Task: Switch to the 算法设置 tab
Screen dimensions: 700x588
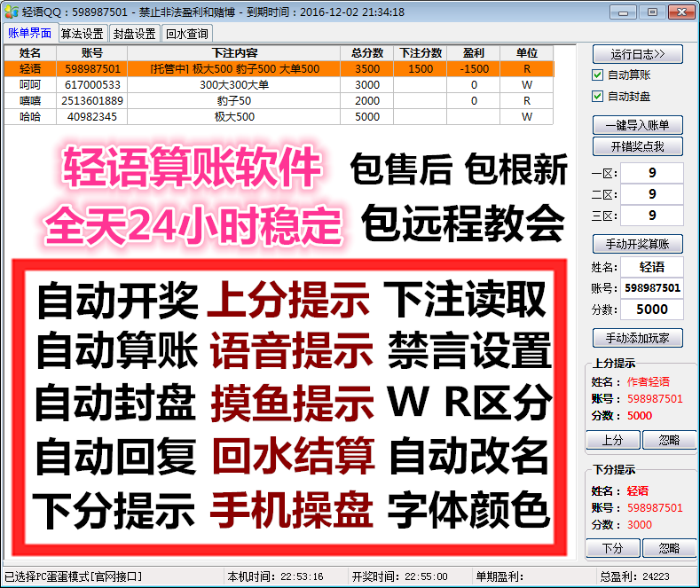Action: coord(82,34)
